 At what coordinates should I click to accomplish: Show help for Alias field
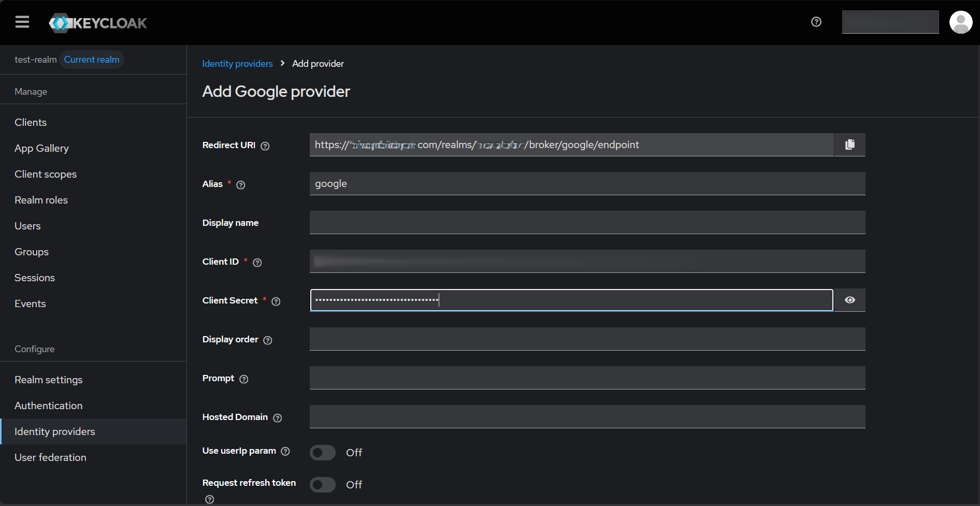[241, 185]
